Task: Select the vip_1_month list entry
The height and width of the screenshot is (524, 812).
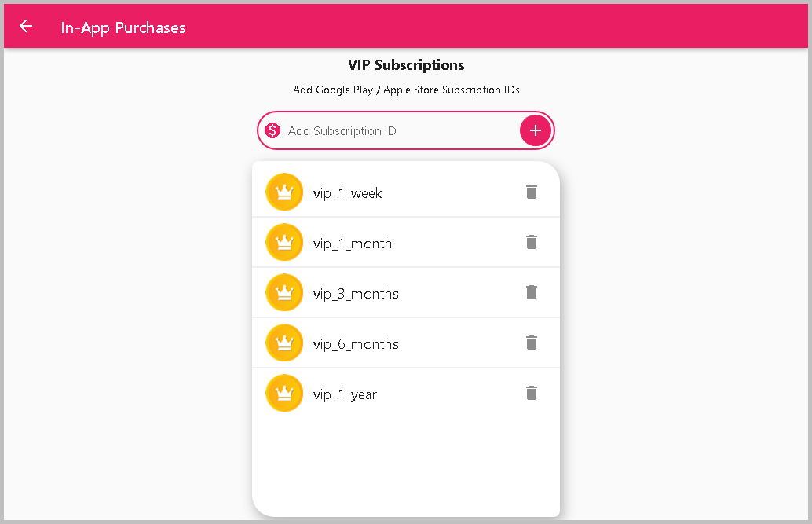Action: pos(353,244)
